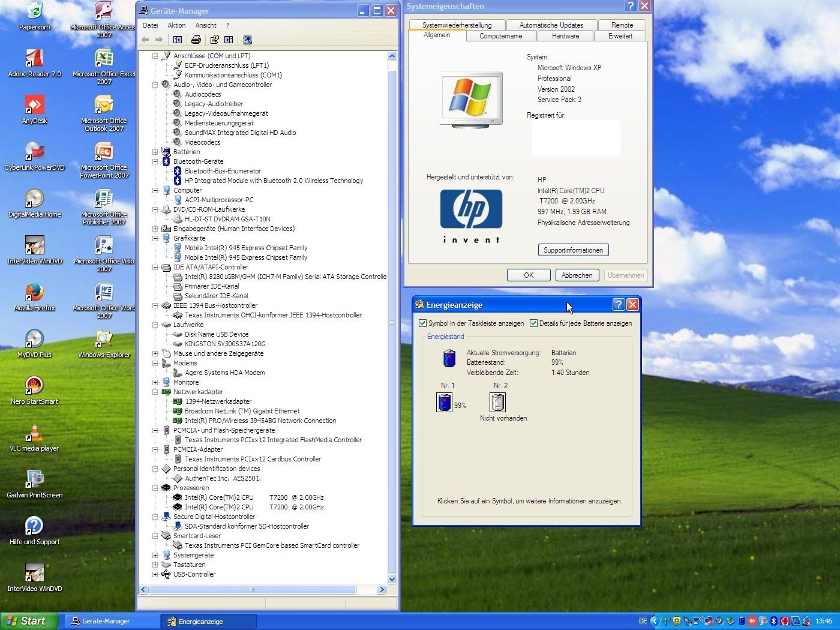
Task: Open the Aktion menu
Action: (176, 25)
